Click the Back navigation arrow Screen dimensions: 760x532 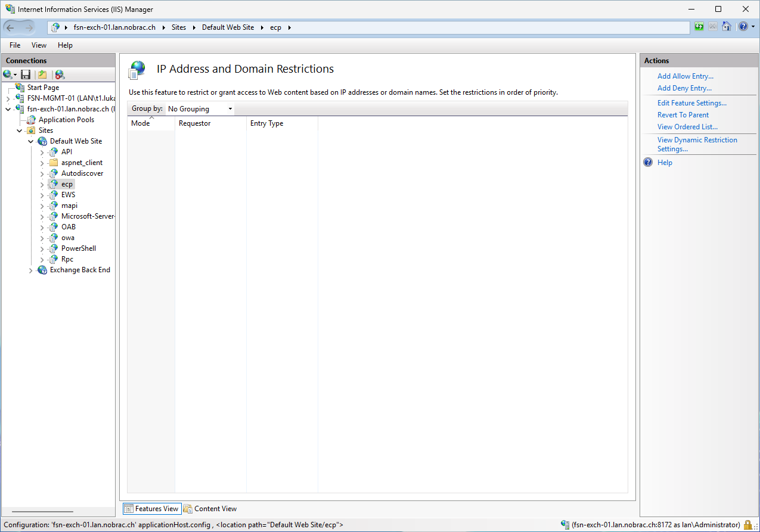(x=11, y=27)
